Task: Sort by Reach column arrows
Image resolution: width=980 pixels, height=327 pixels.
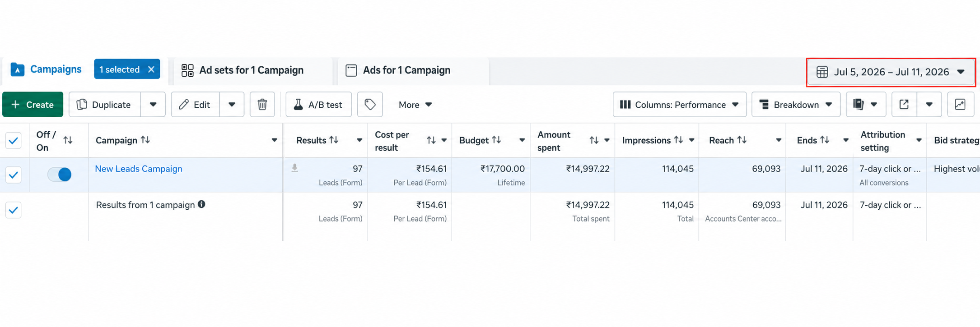Action: point(742,140)
